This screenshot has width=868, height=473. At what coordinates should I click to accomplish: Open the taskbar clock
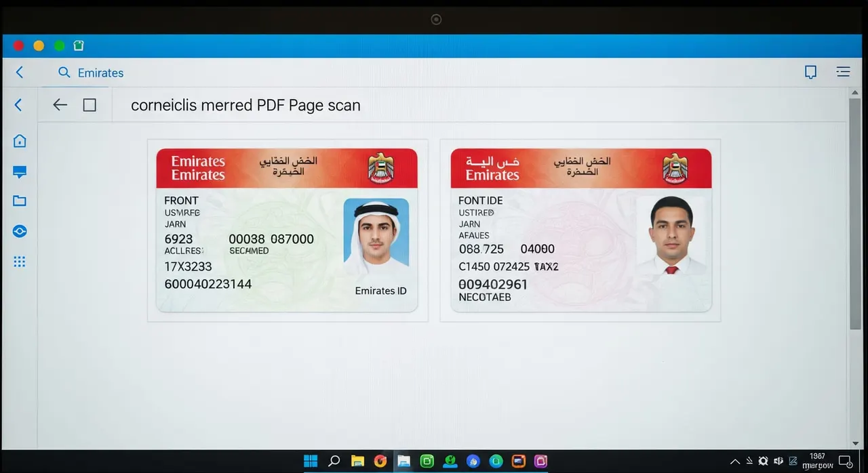817,461
